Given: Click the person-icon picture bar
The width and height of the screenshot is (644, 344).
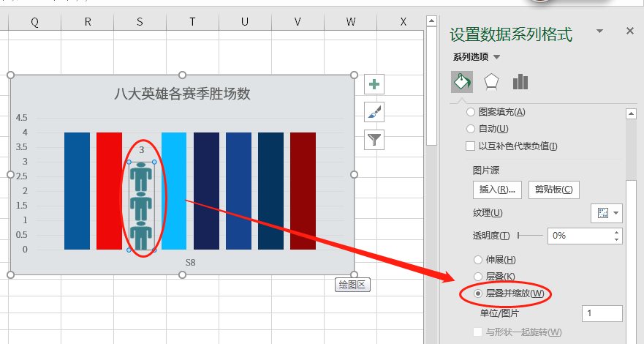Looking at the screenshot, I should [x=141, y=206].
